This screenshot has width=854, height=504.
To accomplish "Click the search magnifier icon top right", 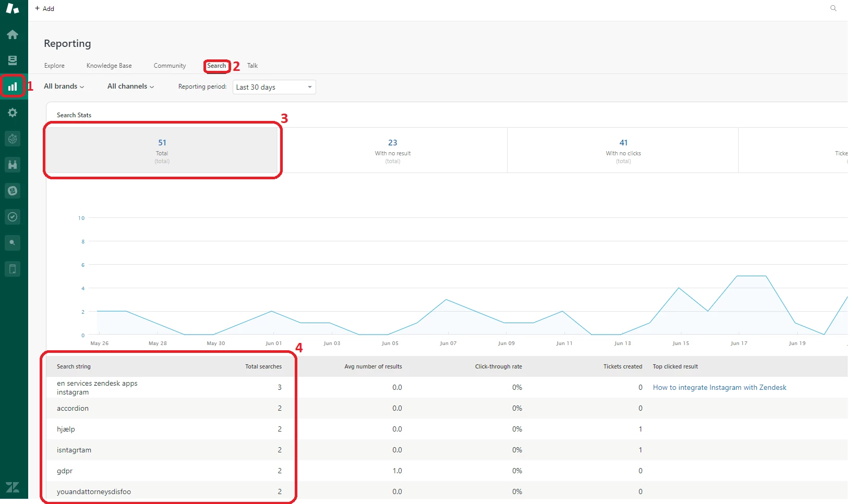I will point(833,8).
